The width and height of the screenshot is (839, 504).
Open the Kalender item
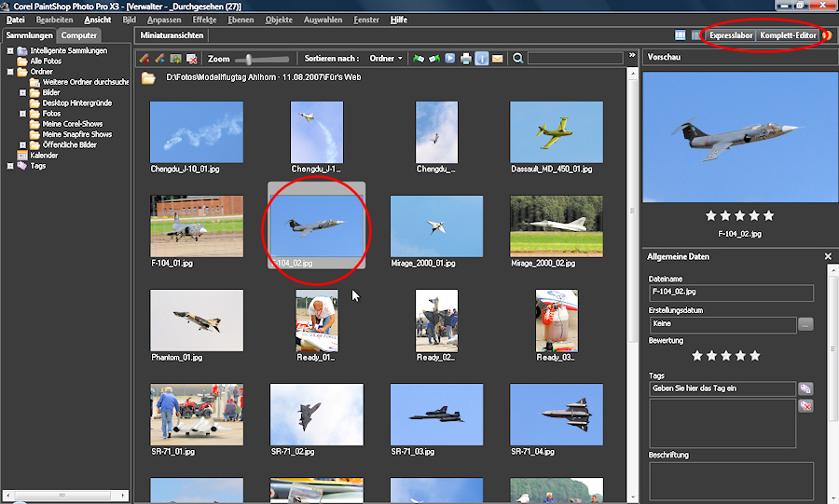click(44, 155)
